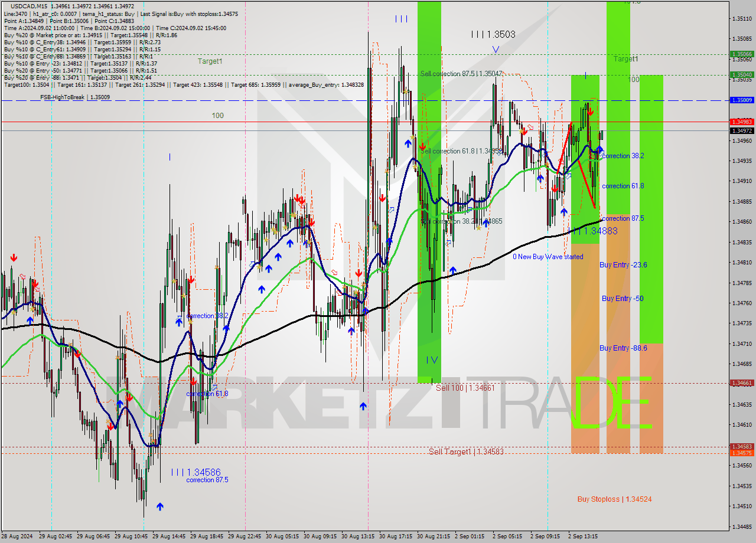
Task: Select the blue up arrow above Sell 100 label
Action: tap(363, 405)
